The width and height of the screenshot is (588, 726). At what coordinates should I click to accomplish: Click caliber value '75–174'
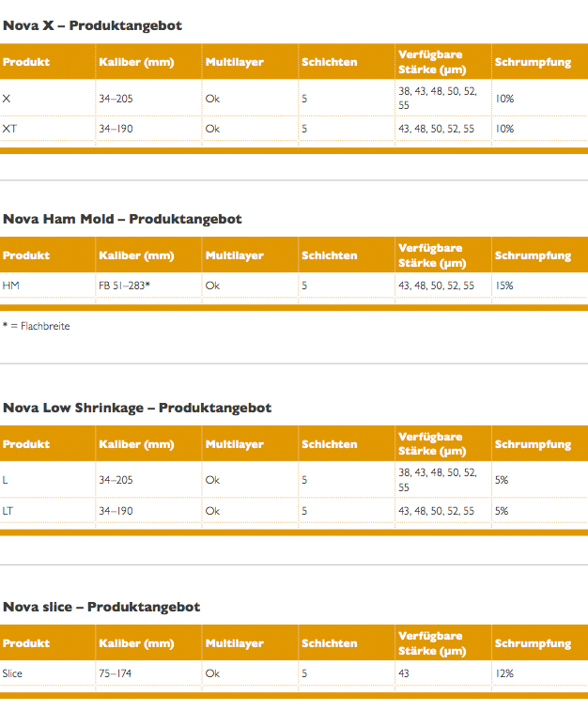115,673
